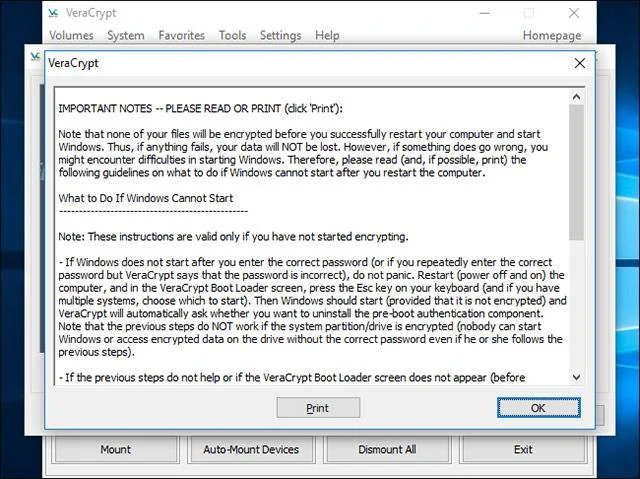This screenshot has width=640, height=479.
Task: Click the Mount button in main window
Action: tap(116, 450)
